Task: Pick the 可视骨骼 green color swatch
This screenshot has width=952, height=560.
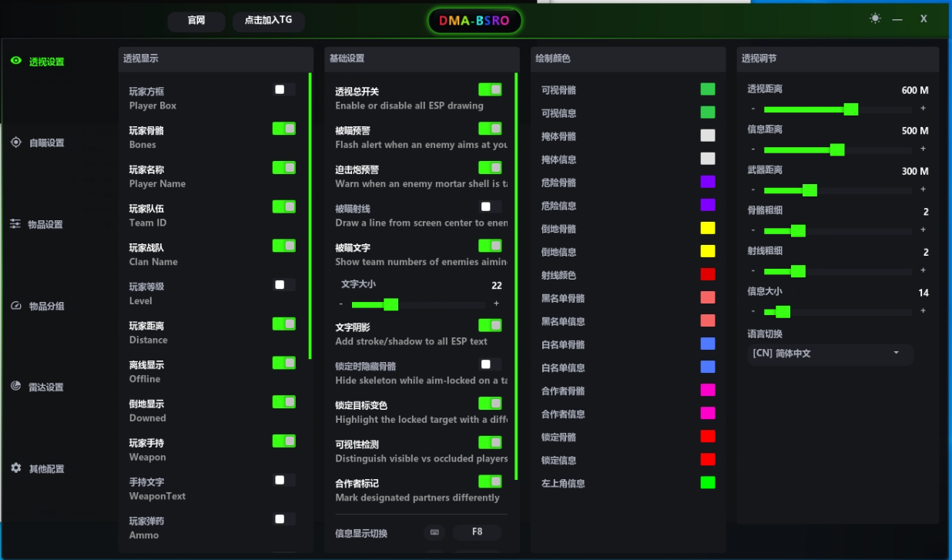Action: [x=708, y=89]
